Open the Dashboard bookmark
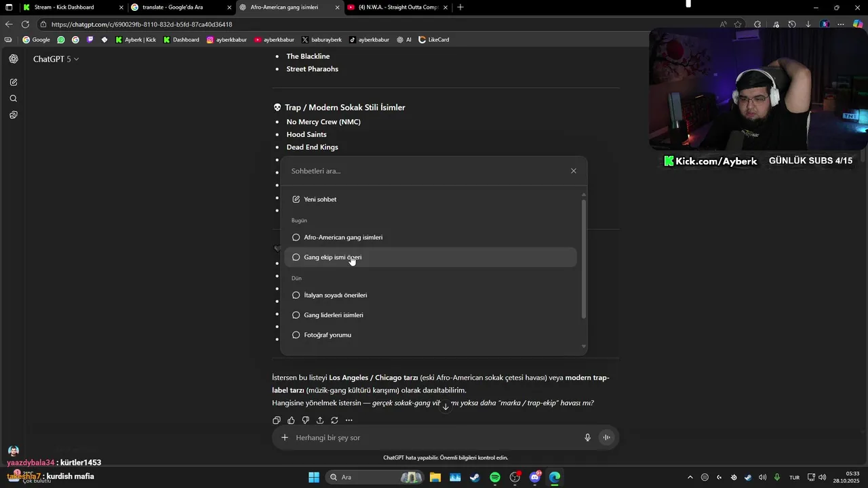This screenshot has height=488, width=868. click(x=181, y=40)
